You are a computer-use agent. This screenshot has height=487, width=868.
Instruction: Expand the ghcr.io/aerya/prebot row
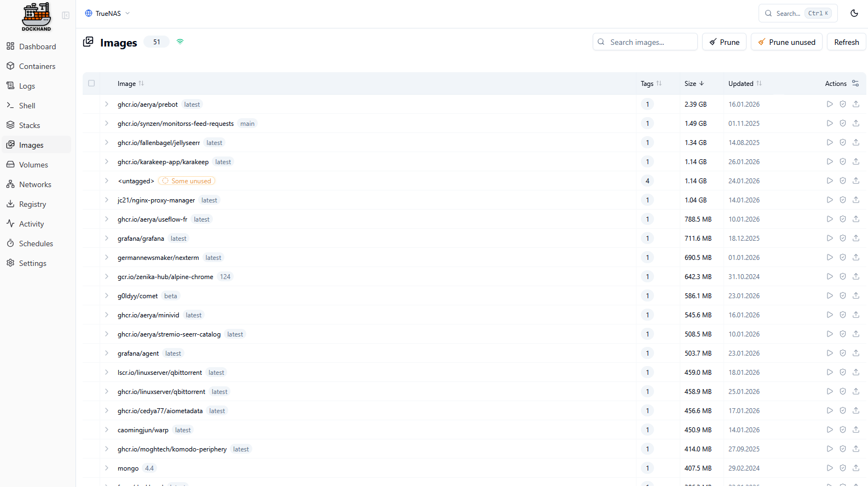(107, 104)
